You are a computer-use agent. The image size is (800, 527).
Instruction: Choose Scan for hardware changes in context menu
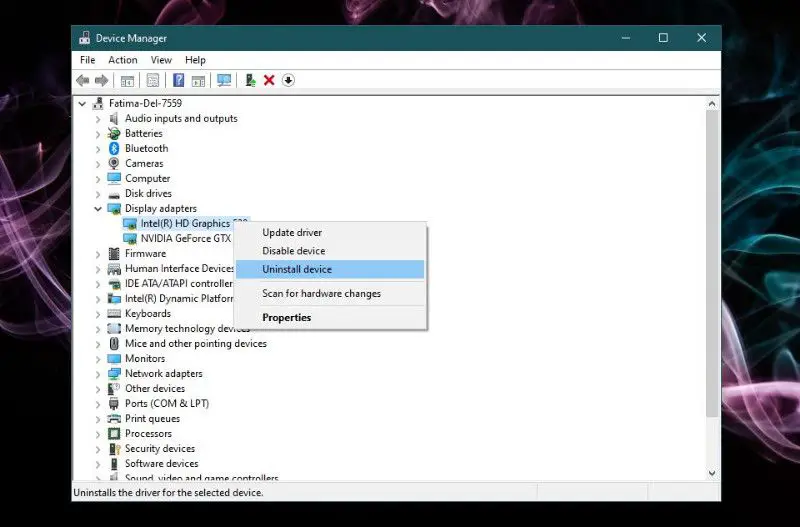tap(330, 294)
